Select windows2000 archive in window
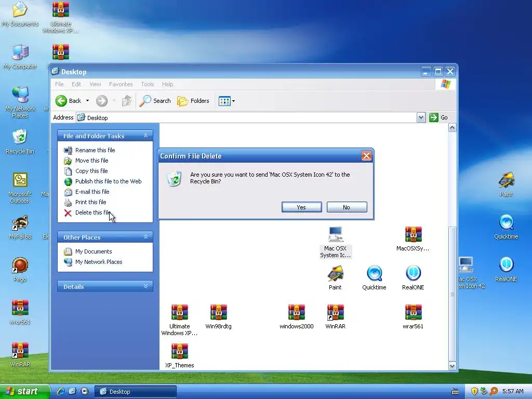This screenshot has height=399, width=532. pyautogui.click(x=297, y=316)
